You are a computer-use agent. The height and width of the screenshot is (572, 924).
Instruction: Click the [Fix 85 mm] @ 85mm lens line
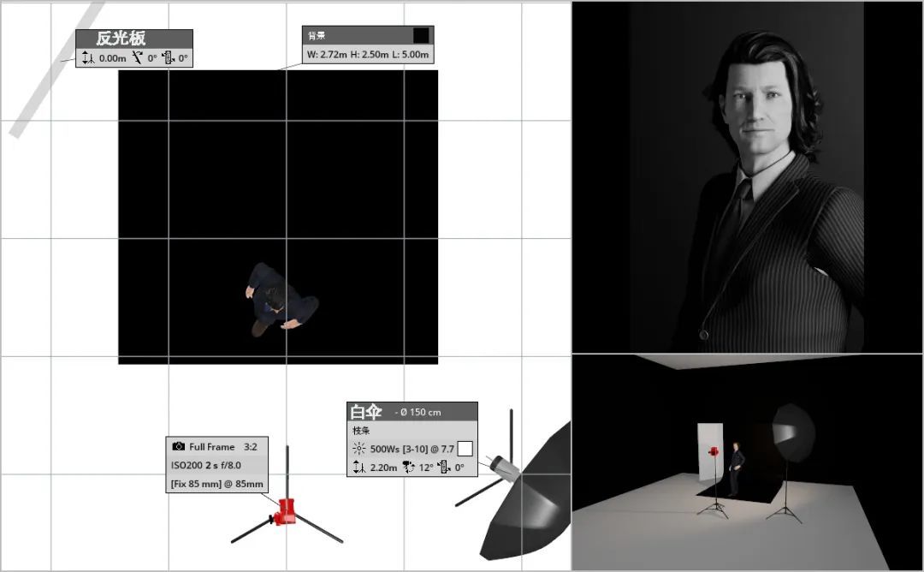[x=216, y=484]
